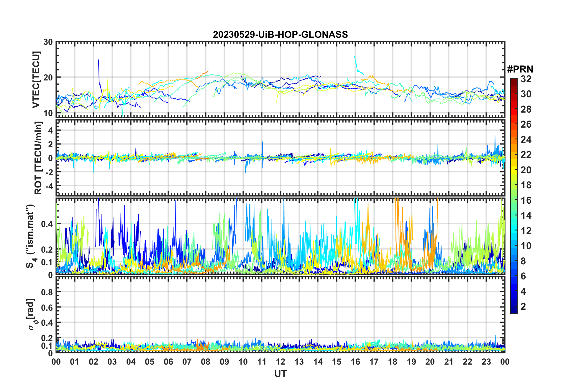The image size is (561, 392).
Task: Select UT axis hour tick label 17
Action: [x=374, y=362]
